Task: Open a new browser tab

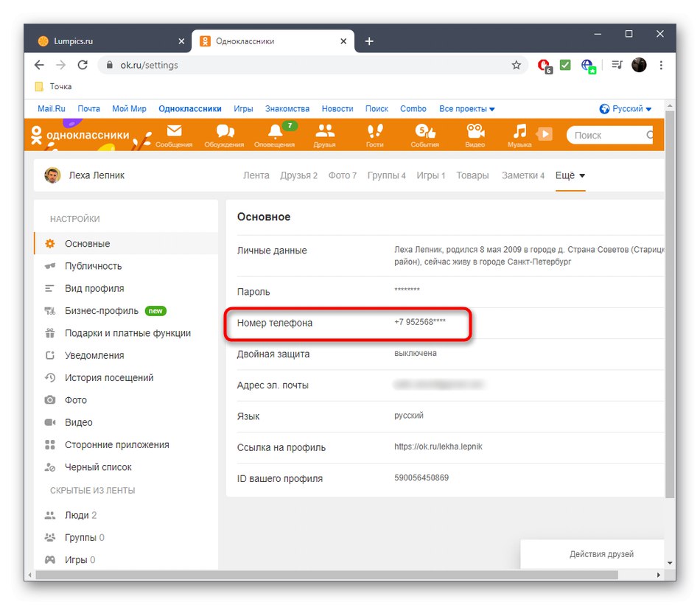Action: pos(369,41)
